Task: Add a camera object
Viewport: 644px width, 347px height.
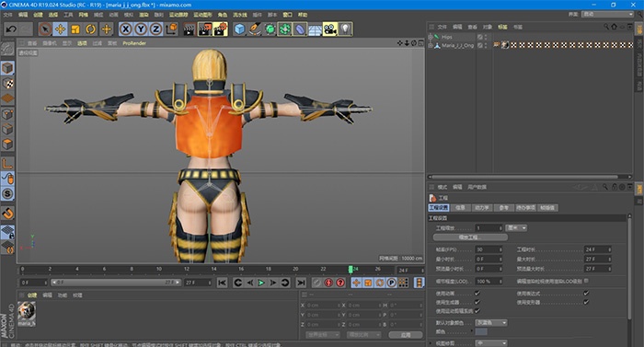Action: point(329,29)
